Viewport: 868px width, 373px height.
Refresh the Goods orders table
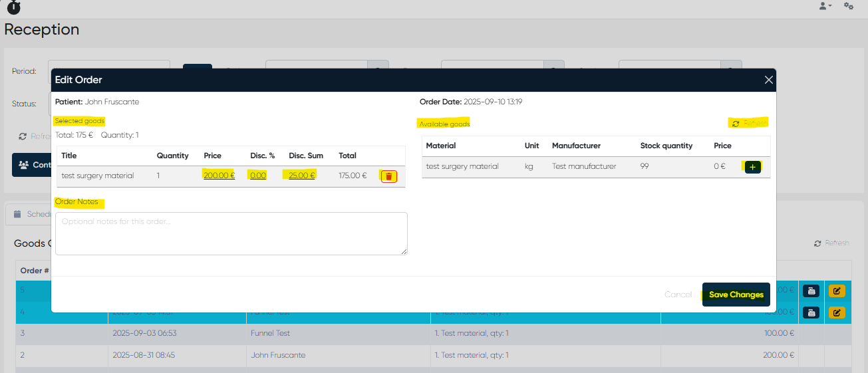coord(831,243)
